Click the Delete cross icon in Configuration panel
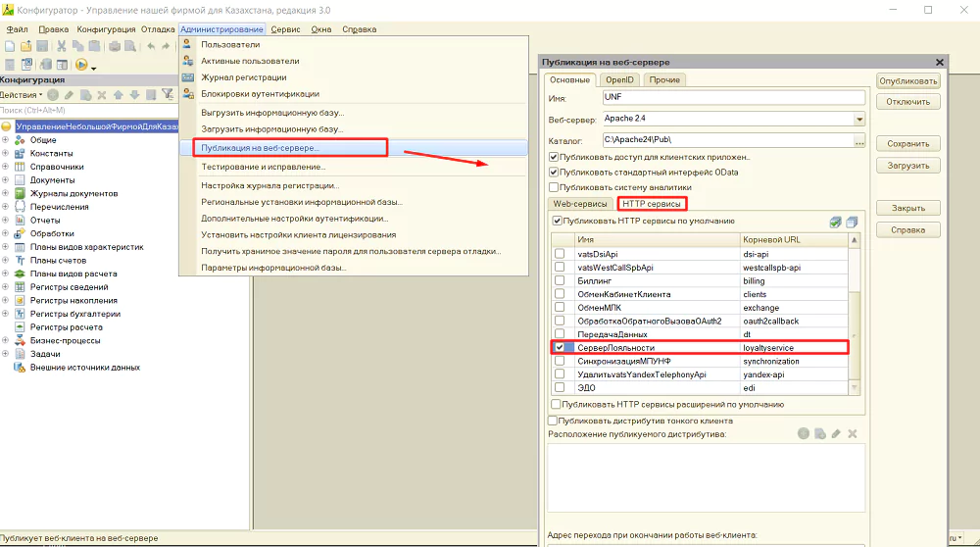The width and height of the screenshot is (980, 547). 101,95
